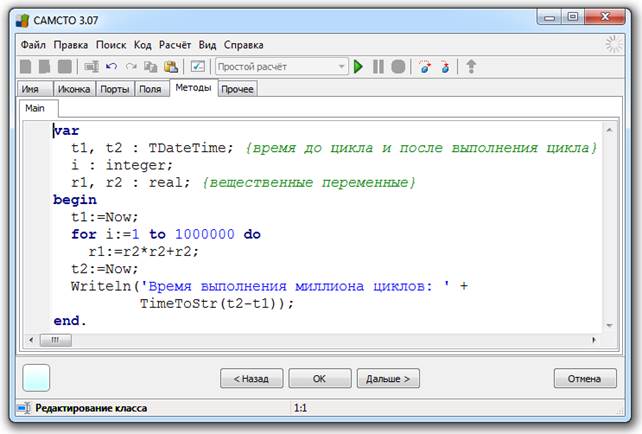The width and height of the screenshot is (642, 434).
Task: Start calculation with the green play button
Action: click(x=358, y=66)
